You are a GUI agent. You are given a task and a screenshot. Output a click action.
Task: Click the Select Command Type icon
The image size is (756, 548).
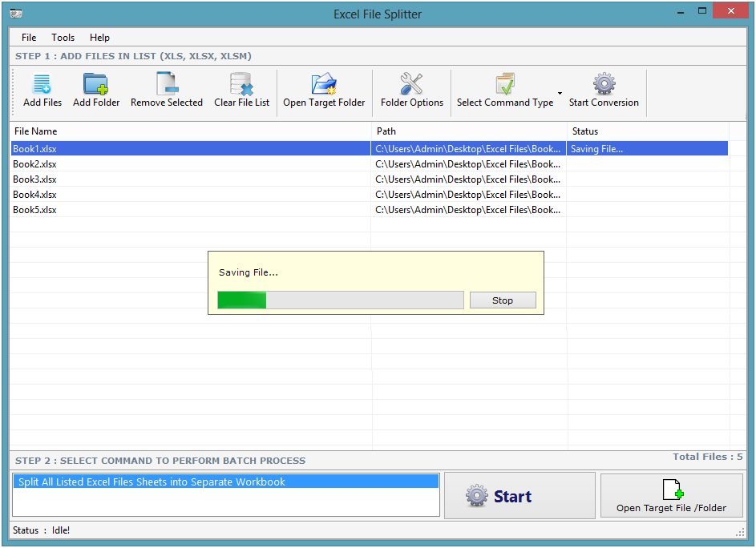(x=505, y=83)
